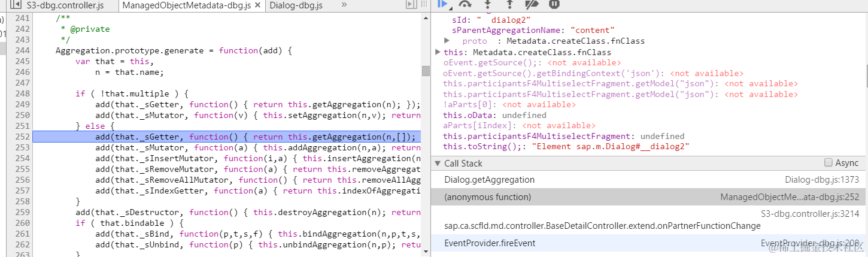Expand the 'this: Metadata.createClass.fnClass' watch entry
This screenshot has width=868, height=257.
(438, 52)
